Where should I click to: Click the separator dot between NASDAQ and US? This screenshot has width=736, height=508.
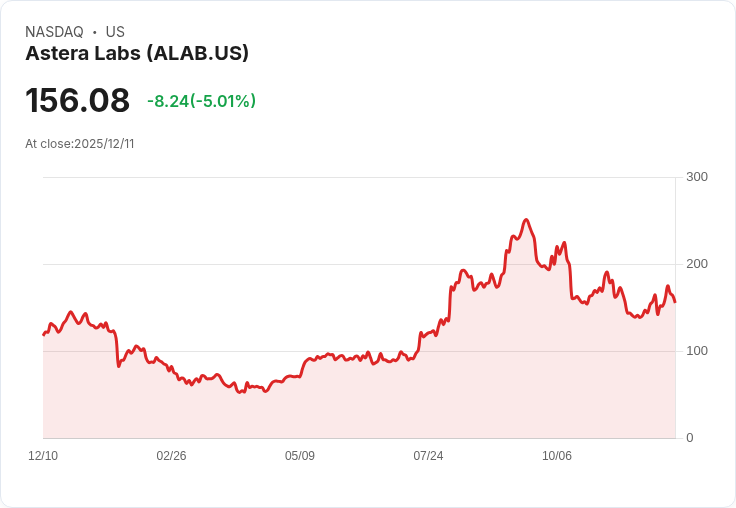94,32
